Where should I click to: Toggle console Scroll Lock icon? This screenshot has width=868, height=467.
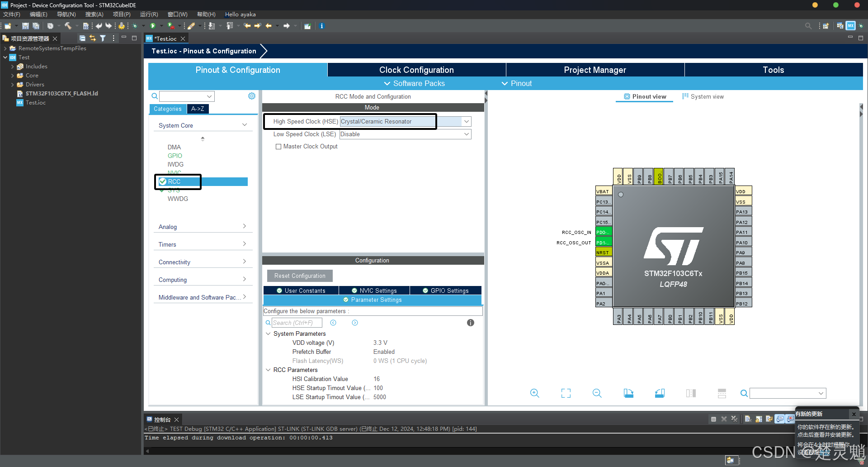759,419
